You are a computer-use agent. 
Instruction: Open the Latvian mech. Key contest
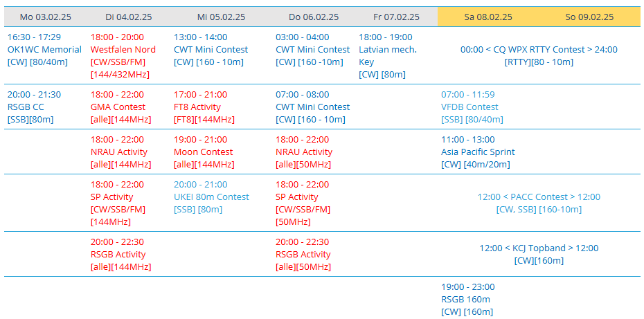pos(388,56)
